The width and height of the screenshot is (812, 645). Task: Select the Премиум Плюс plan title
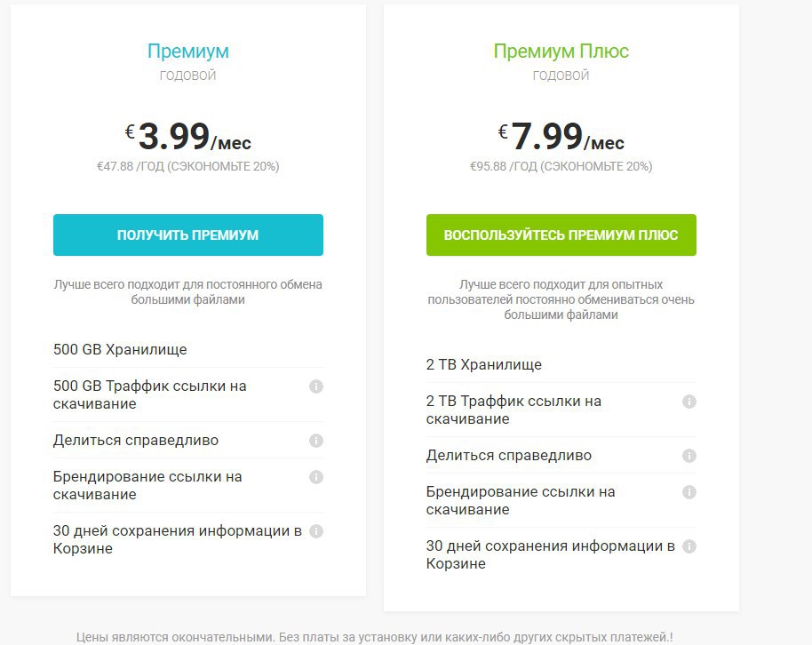pos(561,51)
